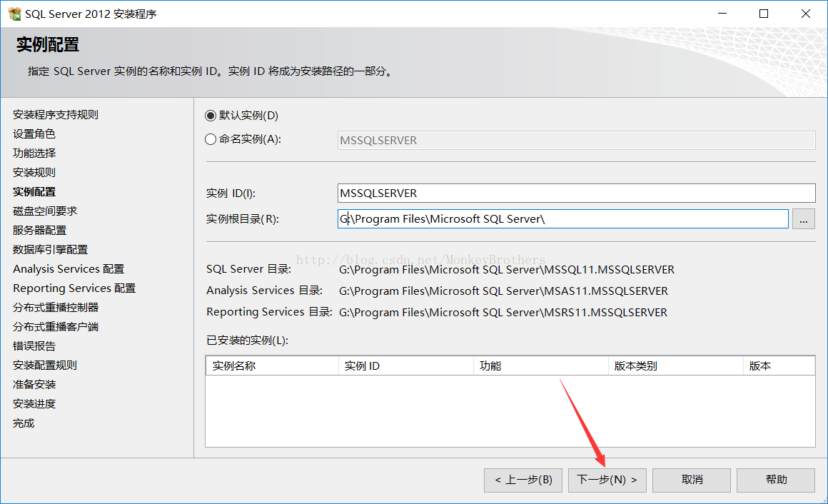The height and width of the screenshot is (504, 828).
Task: Click the 实例名称 column header
Action: [272, 366]
